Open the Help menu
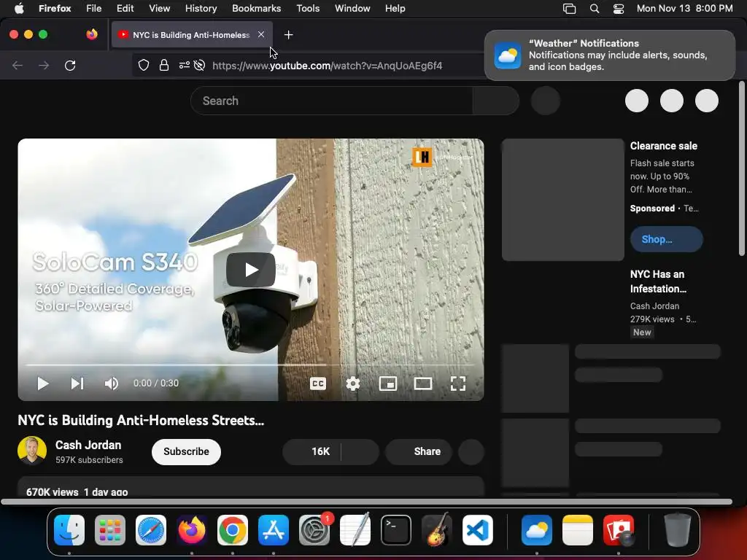Viewport: 747px width, 560px height. 395,8
